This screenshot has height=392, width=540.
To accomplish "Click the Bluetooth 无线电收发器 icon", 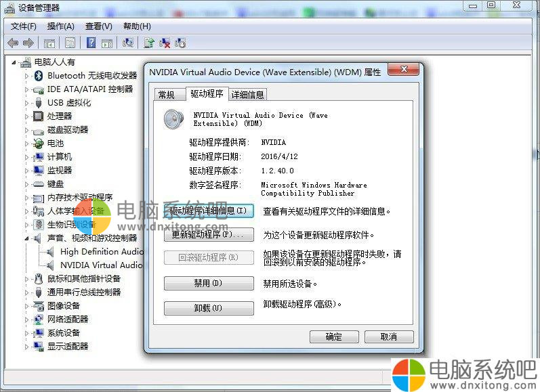I will click(39, 75).
